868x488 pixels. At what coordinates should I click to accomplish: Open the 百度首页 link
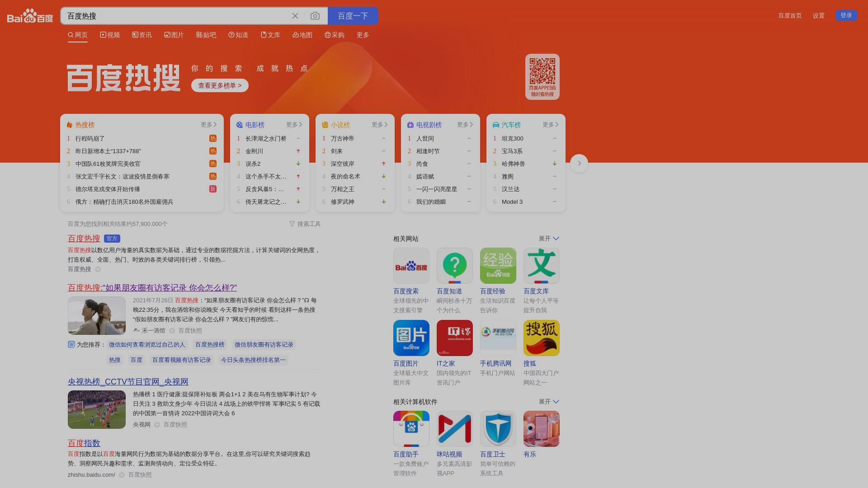point(790,15)
